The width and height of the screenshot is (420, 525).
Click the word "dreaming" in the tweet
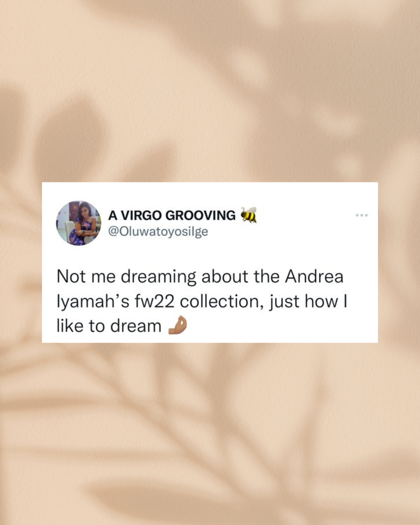coord(159,277)
